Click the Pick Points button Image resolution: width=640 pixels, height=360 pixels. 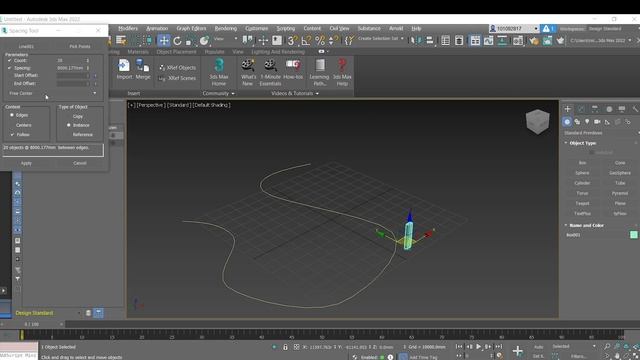tap(80, 47)
